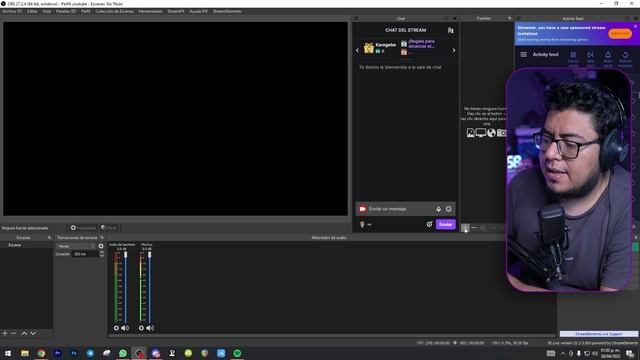Open the Editar menu
Image resolution: width=640 pixels, height=360 pixels.
pyautogui.click(x=32, y=11)
